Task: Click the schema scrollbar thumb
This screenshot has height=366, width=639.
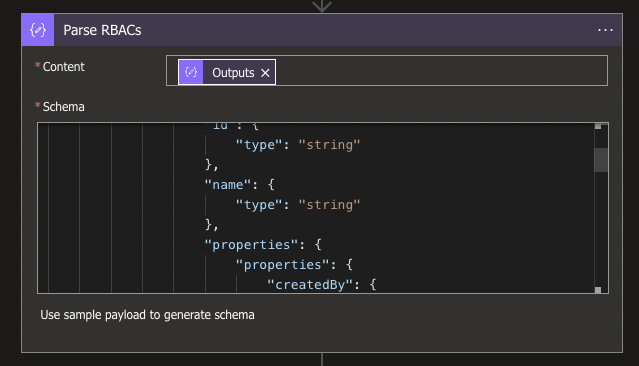Action: (601, 159)
